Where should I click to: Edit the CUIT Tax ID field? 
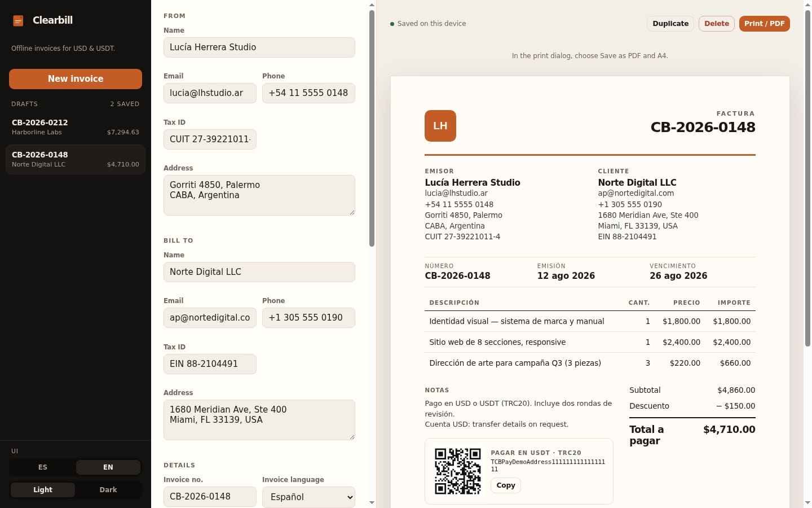coord(210,139)
